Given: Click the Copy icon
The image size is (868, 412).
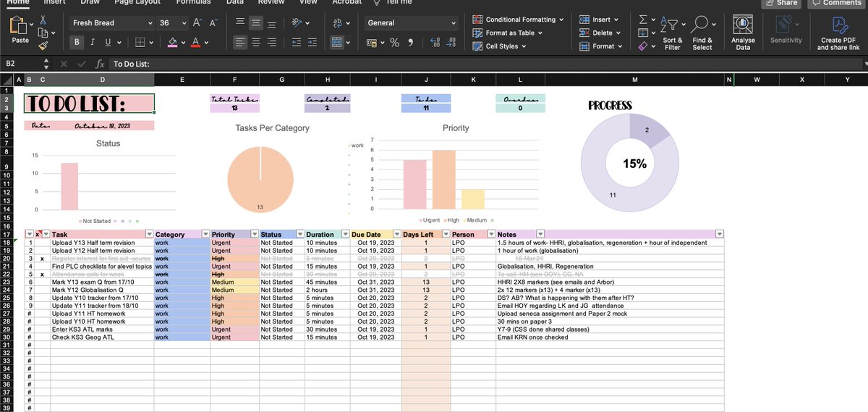Looking at the screenshot, I should click(x=43, y=33).
